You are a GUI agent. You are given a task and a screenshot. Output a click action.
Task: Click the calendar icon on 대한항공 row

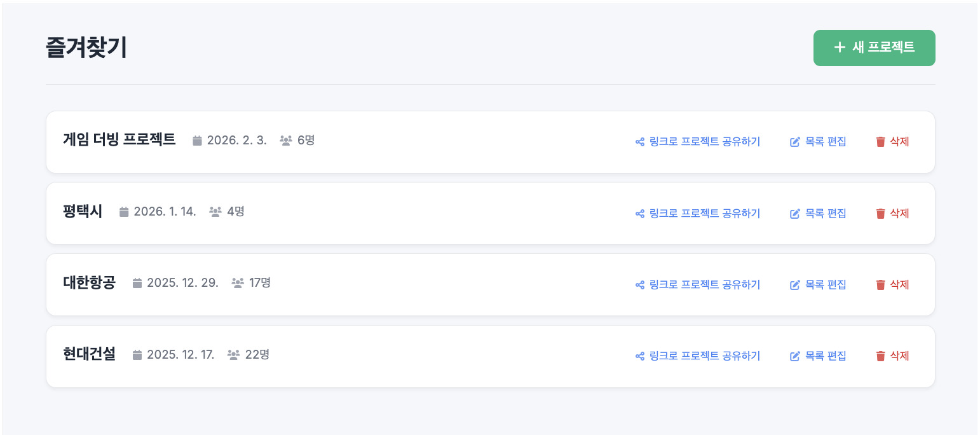tap(137, 283)
